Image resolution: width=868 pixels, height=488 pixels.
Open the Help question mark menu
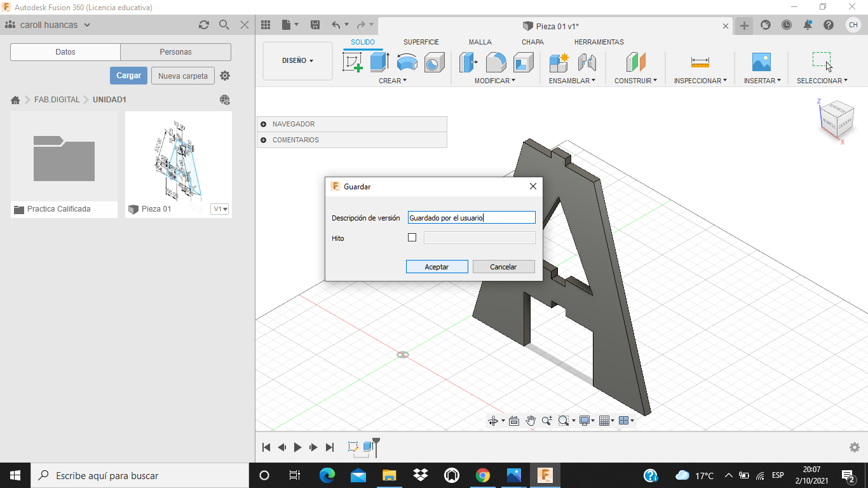(x=829, y=25)
